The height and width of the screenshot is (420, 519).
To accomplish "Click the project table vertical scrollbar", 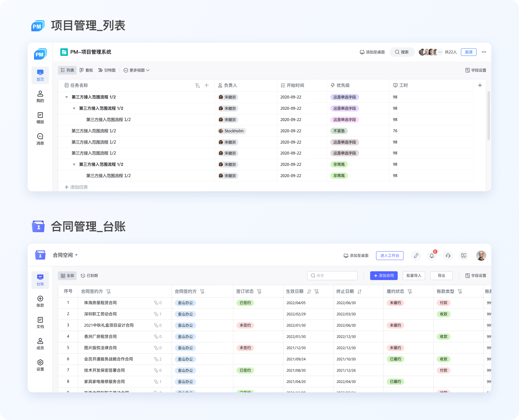I will click(488, 116).
